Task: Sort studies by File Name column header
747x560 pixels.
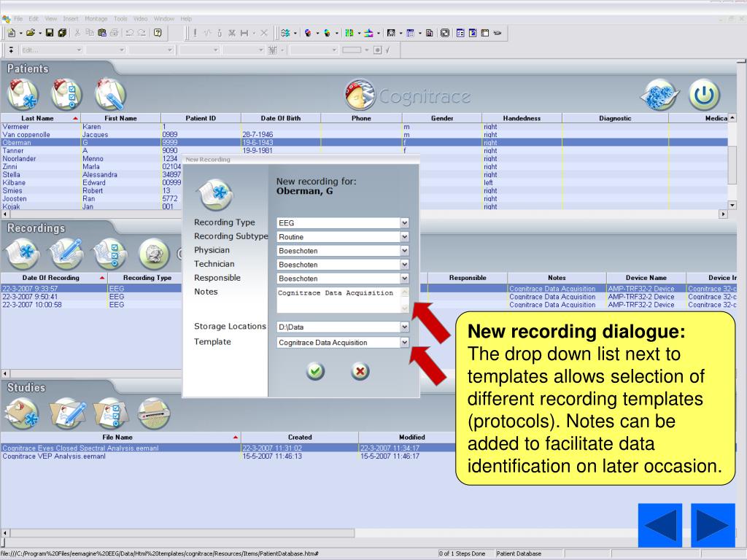Action: pos(120,437)
